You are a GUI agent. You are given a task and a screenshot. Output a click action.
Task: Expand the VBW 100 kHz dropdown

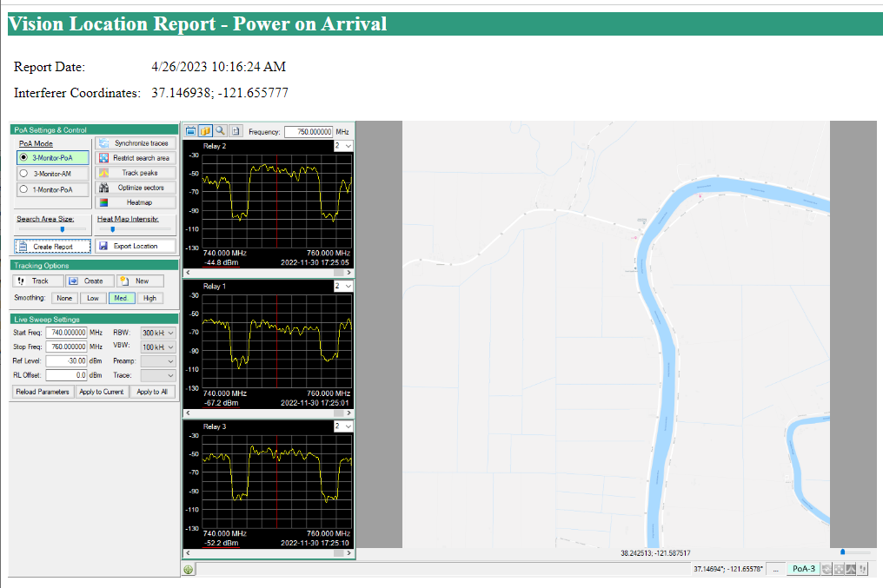(158, 347)
